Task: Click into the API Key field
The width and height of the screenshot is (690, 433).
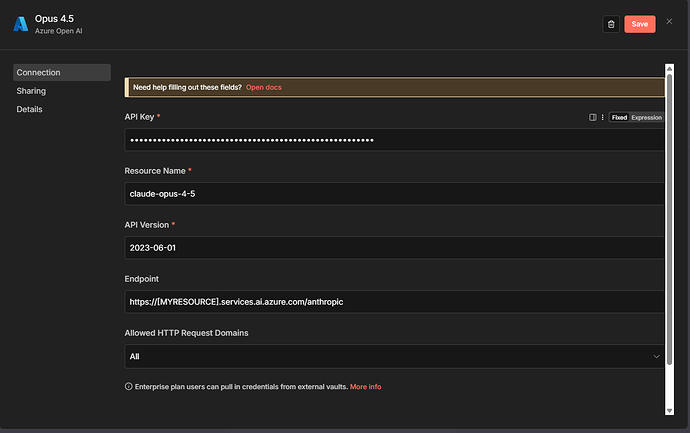Action: click(390, 139)
